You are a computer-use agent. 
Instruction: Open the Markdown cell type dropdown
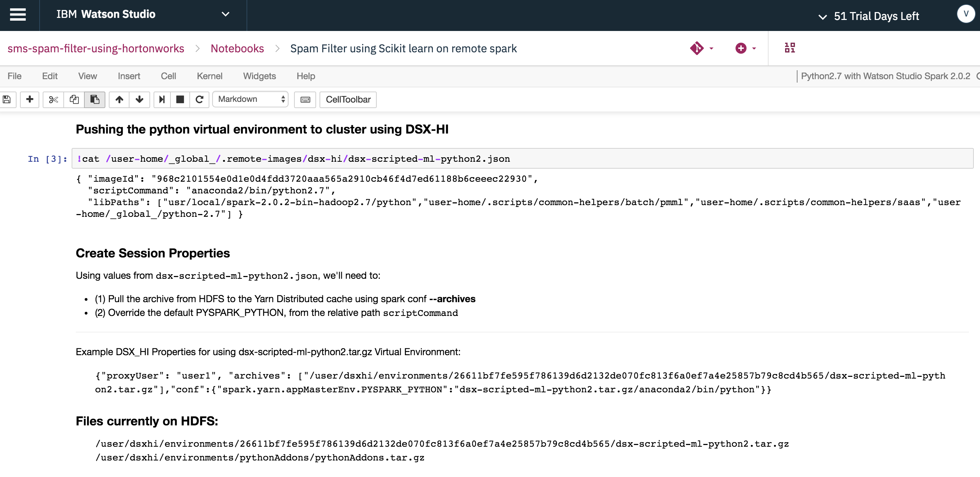[x=250, y=99]
